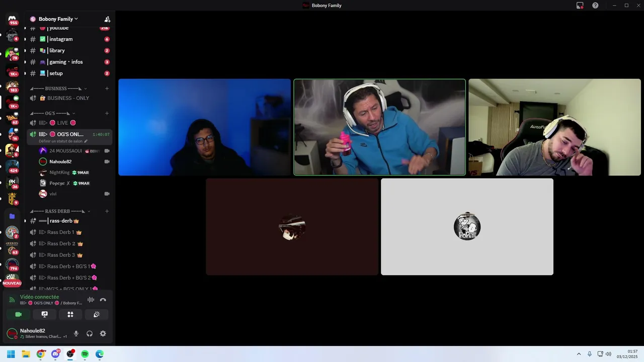The height and width of the screenshot is (362, 644).
Task: Open Spotify from the taskbar
Action: [85, 354]
